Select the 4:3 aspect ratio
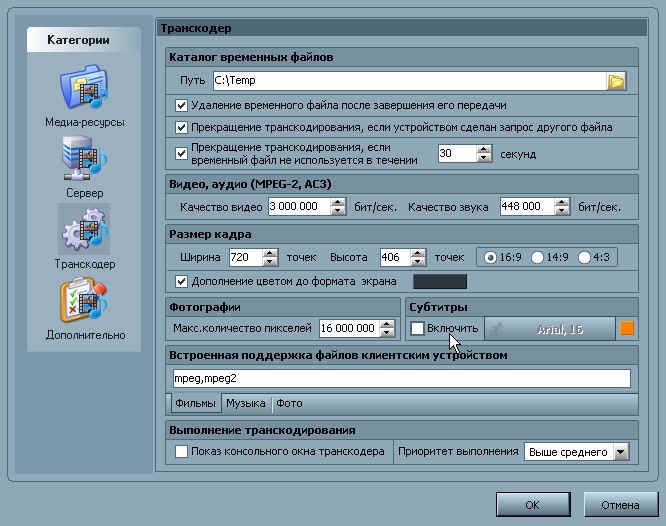666x526 pixels. pyautogui.click(x=584, y=257)
